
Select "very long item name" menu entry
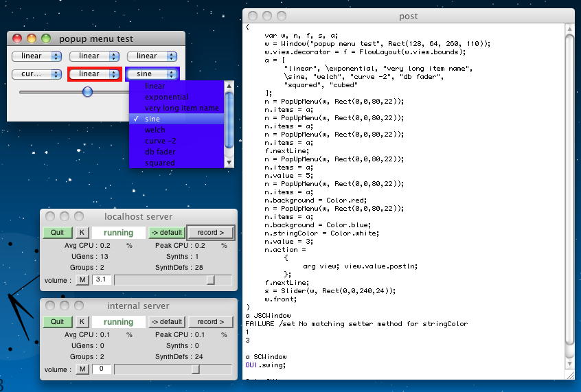[x=181, y=108]
